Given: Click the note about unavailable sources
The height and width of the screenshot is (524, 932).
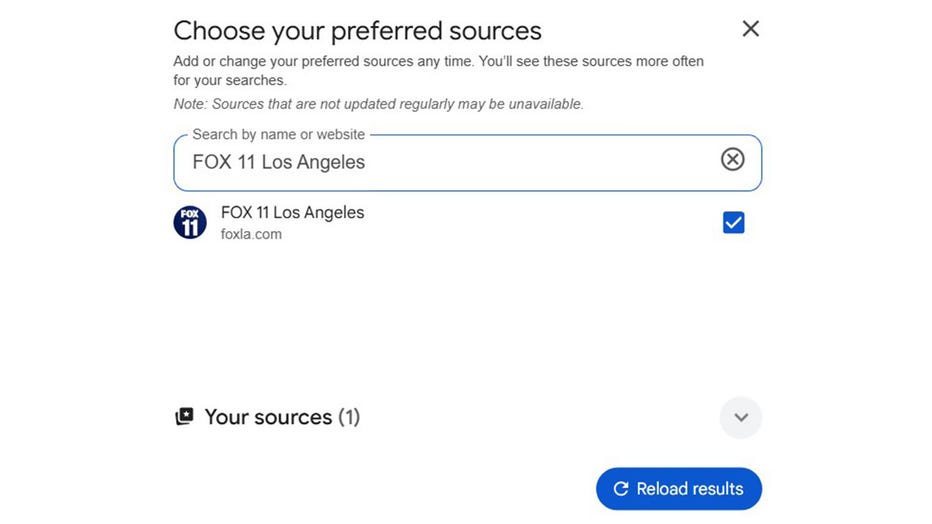Looking at the screenshot, I should pyautogui.click(x=378, y=104).
